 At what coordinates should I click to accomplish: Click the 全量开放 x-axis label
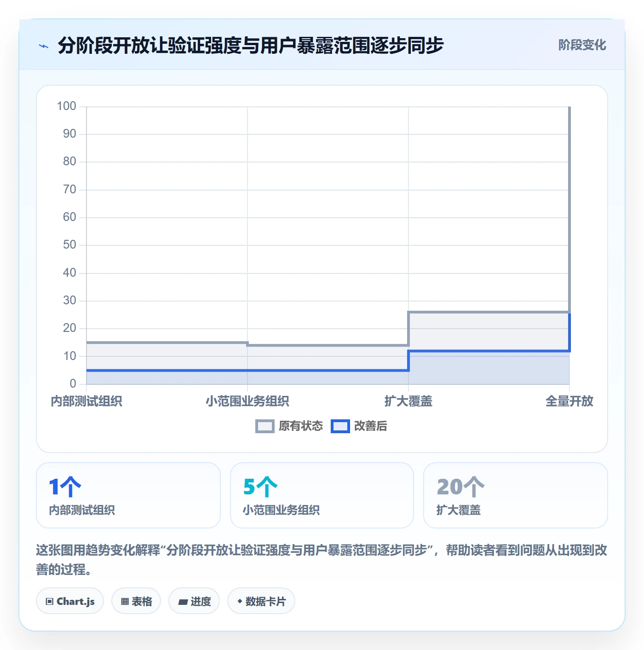569,401
